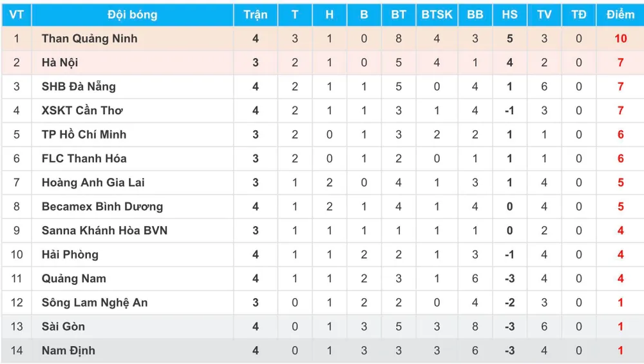Click XSKT Cần Thơ team name
644x364 pixels.
pos(82,110)
